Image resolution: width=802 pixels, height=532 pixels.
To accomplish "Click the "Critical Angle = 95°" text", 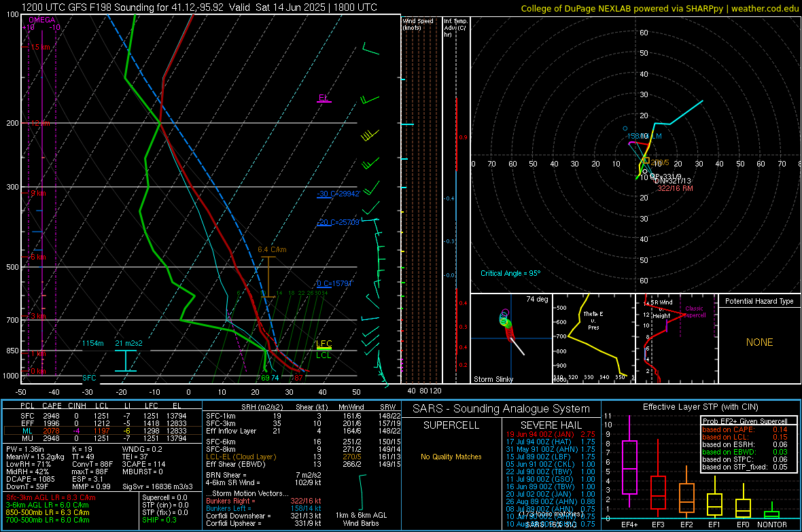I will [510, 273].
